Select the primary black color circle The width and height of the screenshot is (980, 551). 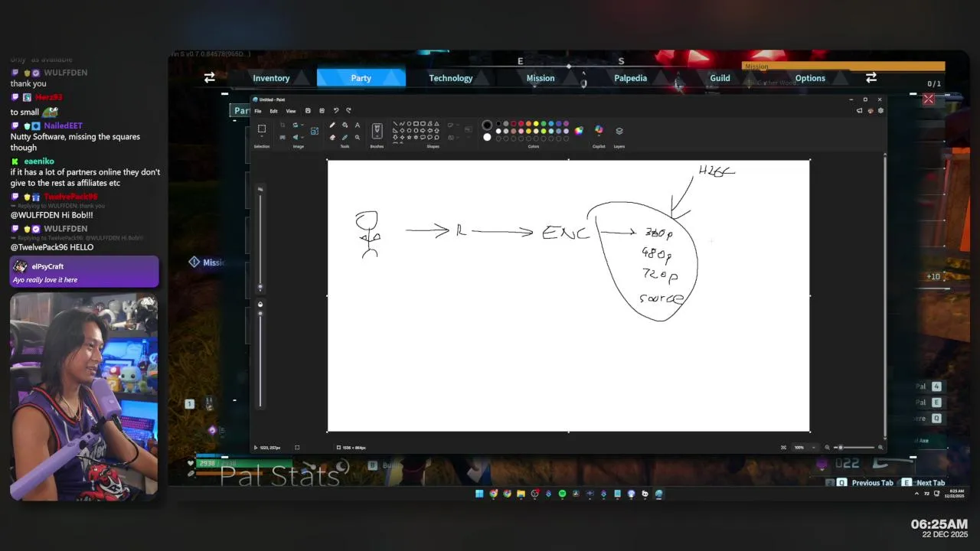click(487, 125)
